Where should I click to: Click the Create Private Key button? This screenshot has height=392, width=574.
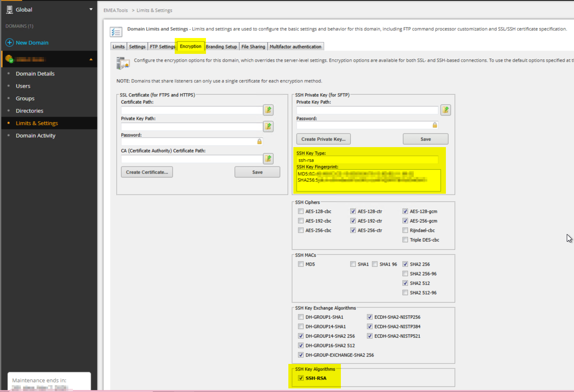(324, 139)
